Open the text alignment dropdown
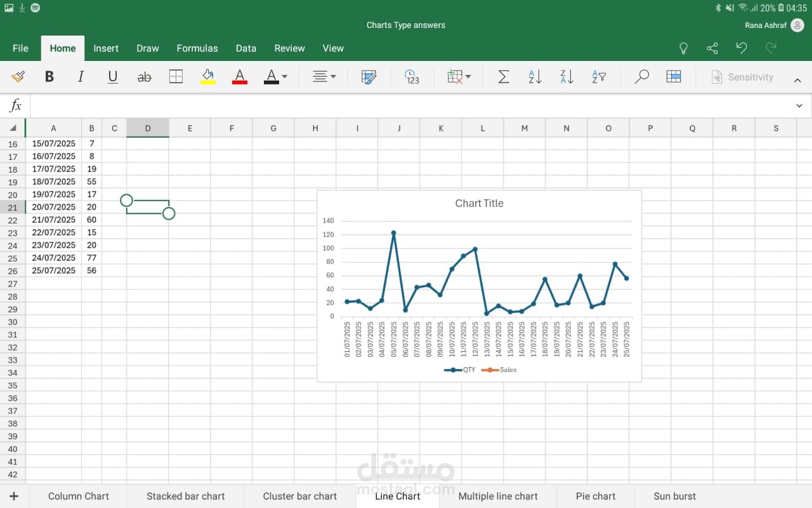Viewport: 812px width, 508px height. point(324,77)
